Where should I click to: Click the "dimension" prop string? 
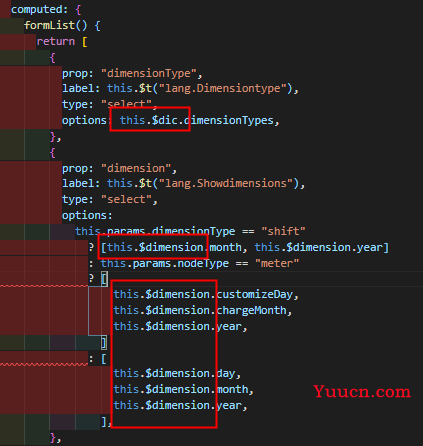(x=136, y=168)
